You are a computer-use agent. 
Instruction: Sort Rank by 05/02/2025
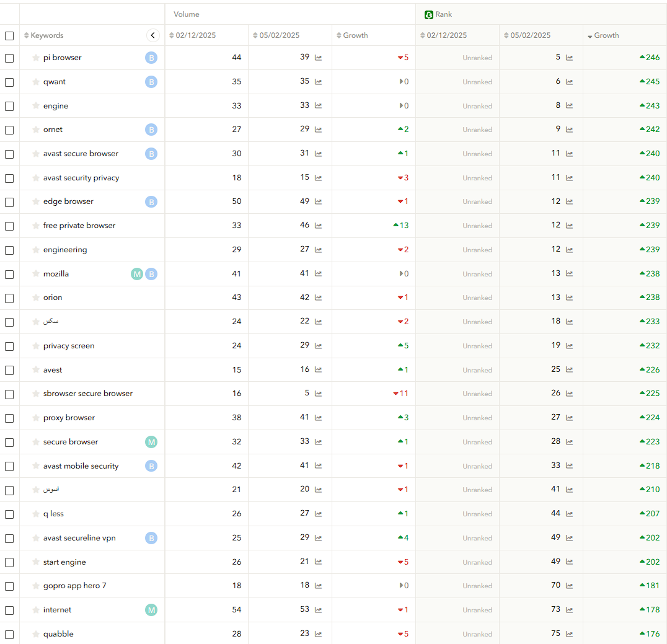(527, 35)
